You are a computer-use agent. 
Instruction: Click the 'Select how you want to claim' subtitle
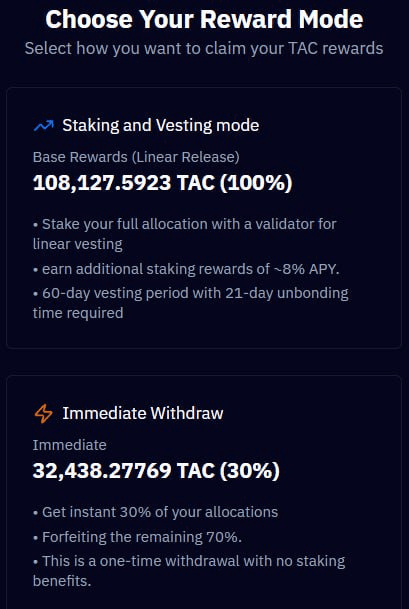[x=204, y=49]
